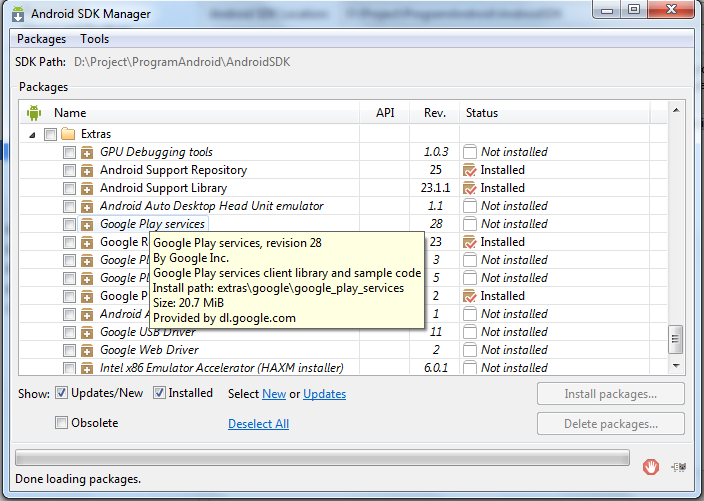The height and width of the screenshot is (501, 704).
Task: Check the GPU Debugging tools checkbox
Action: (69, 153)
